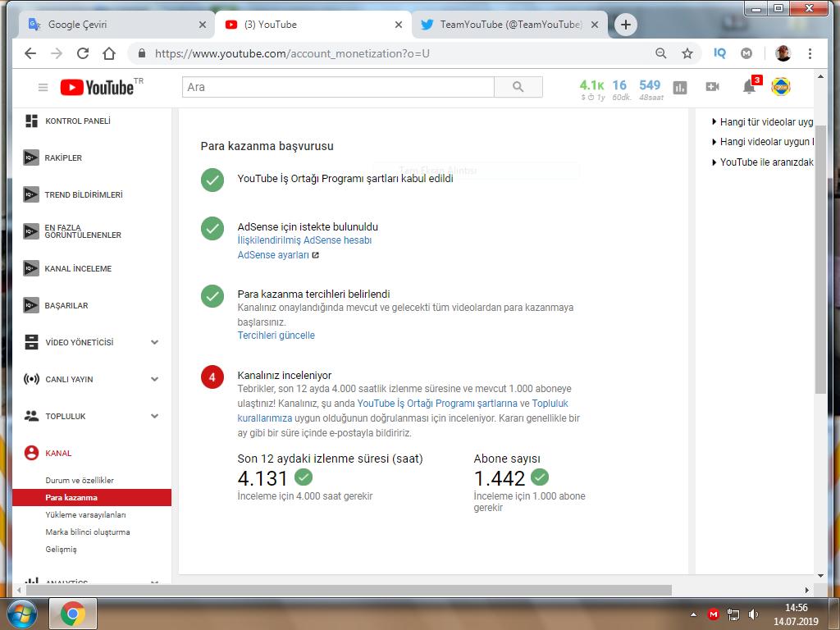Click Chrome icon in taskbar
This screenshot has width=840, height=630.
pyautogui.click(x=73, y=614)
